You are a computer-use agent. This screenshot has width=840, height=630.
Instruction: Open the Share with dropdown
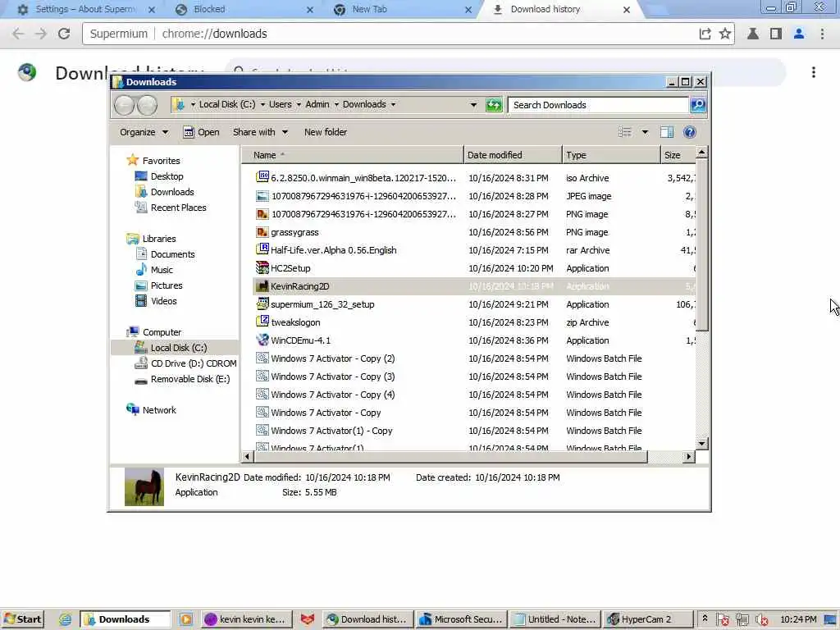tap(260, 132)
